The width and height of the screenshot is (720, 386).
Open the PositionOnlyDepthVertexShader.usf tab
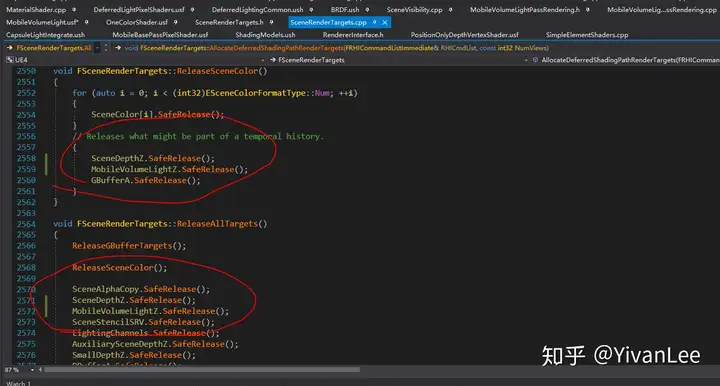click(x=465, y=35)
